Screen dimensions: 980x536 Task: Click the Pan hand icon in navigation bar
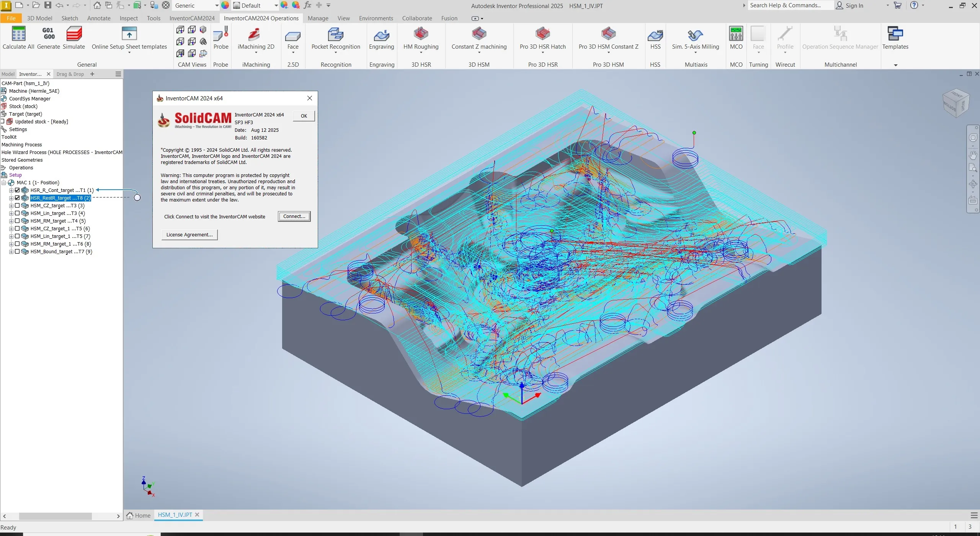pyautogui.click(x=973, y=155)
